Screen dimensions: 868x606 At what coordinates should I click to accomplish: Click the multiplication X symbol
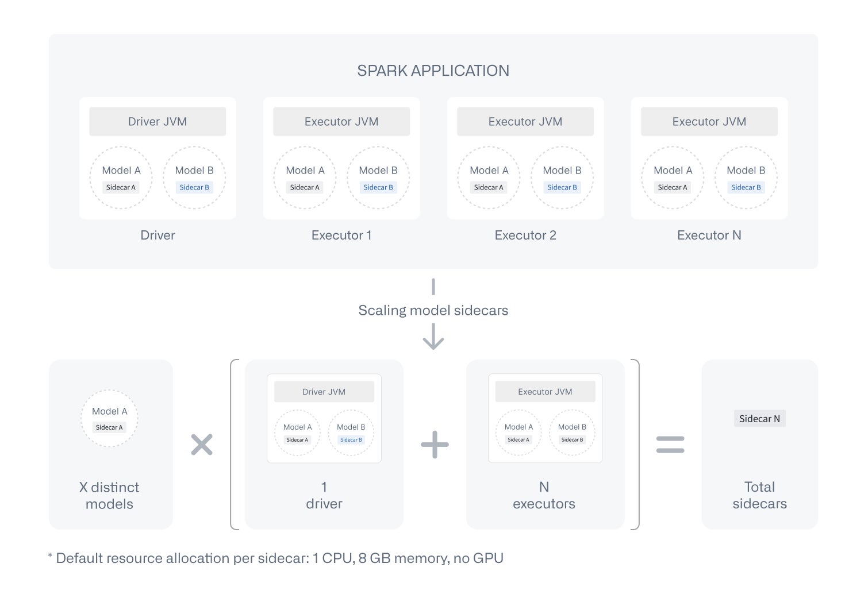click(202, 445)
